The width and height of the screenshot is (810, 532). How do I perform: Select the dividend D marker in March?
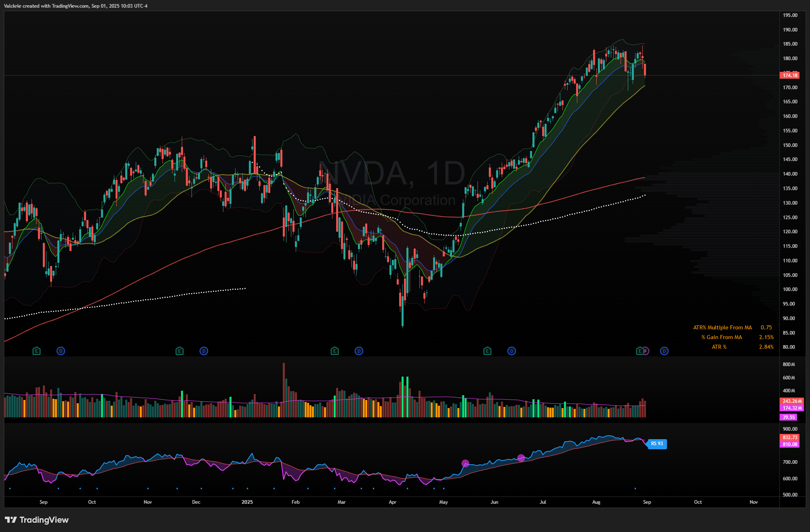(x=359, y=351)
